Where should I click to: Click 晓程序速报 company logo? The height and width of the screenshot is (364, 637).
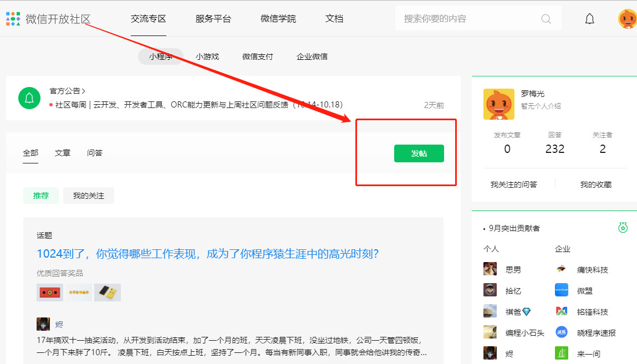[x=562, y=332]
